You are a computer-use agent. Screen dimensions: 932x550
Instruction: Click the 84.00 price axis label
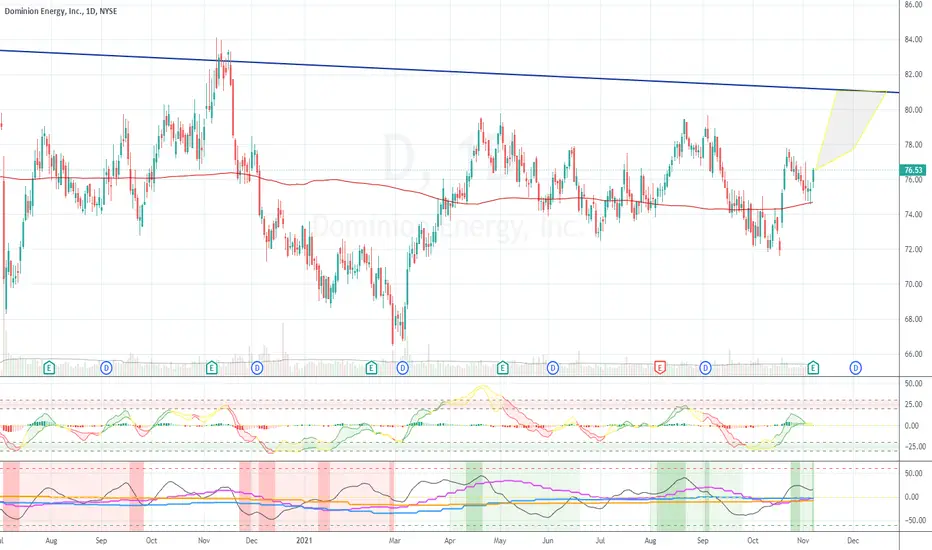[x=913, y=40]
